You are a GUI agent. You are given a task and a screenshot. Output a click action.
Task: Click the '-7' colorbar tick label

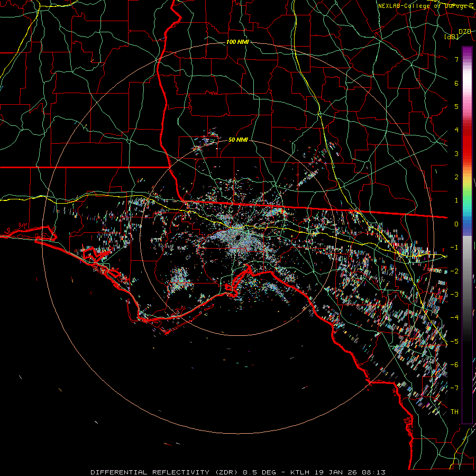[x=454, y=388]
